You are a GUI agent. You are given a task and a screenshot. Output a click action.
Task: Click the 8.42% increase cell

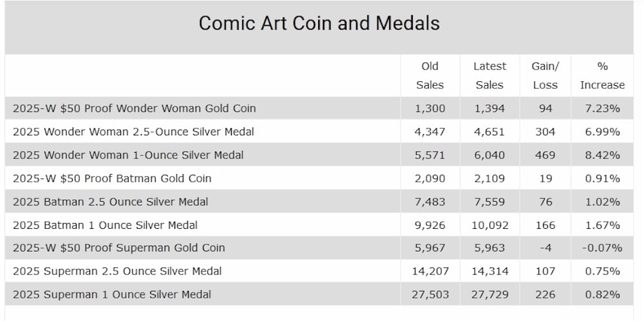[x=602, y=155]
